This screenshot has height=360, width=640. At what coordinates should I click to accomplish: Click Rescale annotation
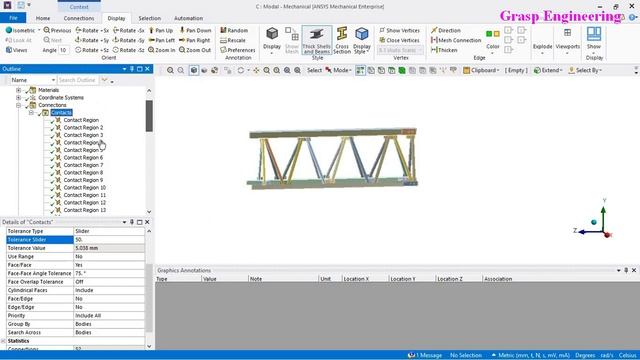pyautogui.click(x=233, y=40)
